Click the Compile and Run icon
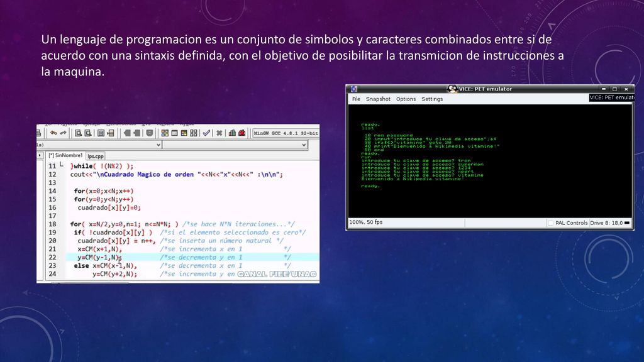 click(184, 133)
